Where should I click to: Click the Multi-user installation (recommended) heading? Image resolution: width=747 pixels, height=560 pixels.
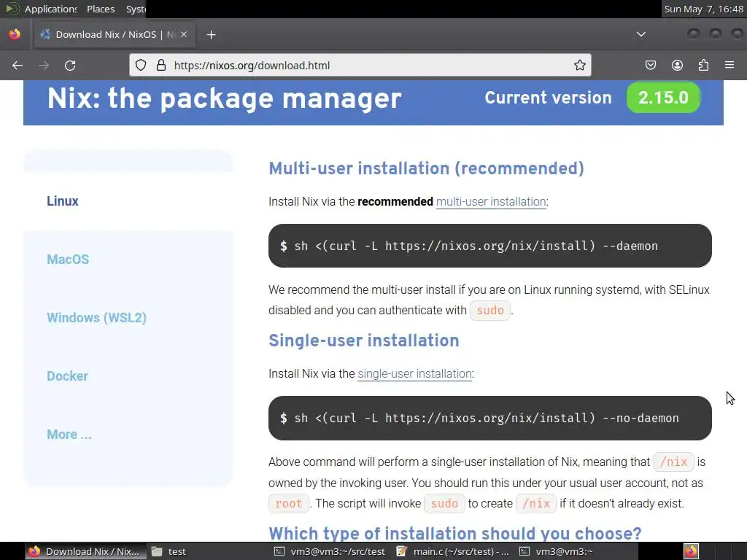426,168
